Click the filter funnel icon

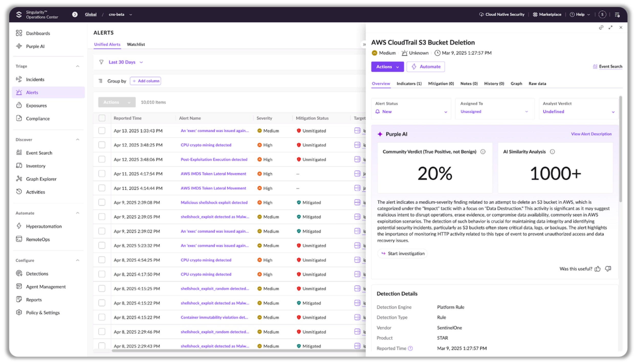coord(101,62)
